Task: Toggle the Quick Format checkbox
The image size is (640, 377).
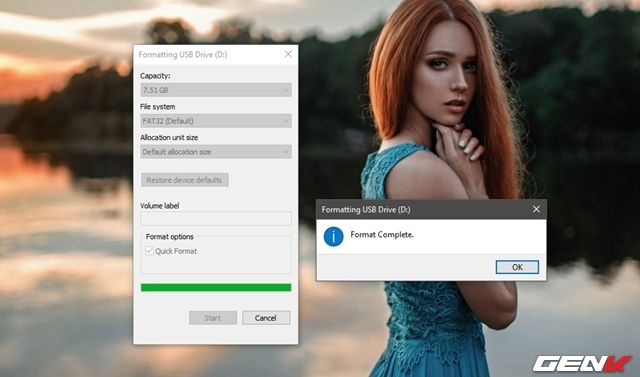Action: (x=149, y=251)
